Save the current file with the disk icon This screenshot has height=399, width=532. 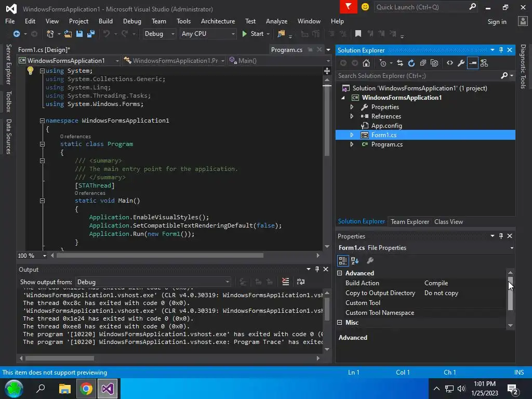tap(79, 34)
